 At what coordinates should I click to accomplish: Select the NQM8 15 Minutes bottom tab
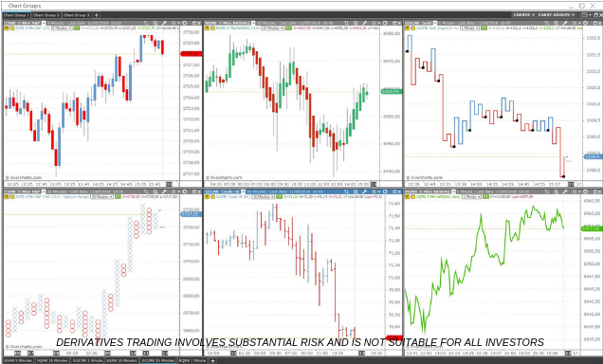pos(52,360)
